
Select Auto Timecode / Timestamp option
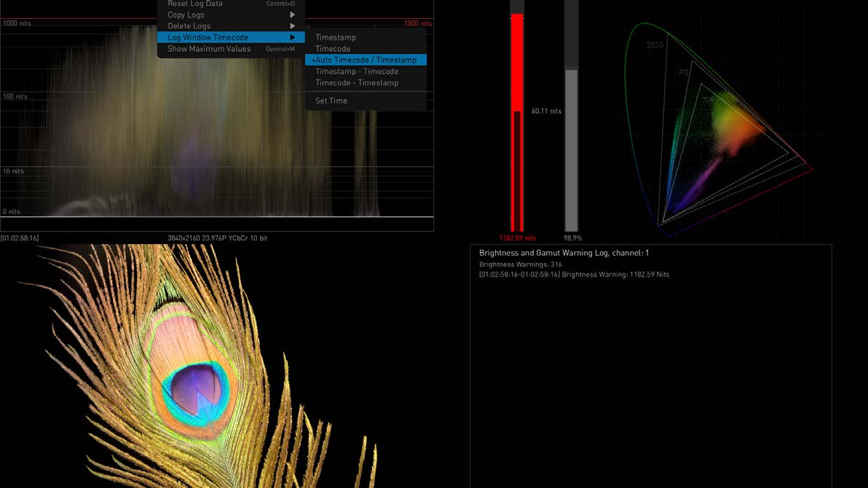(366, 60)
